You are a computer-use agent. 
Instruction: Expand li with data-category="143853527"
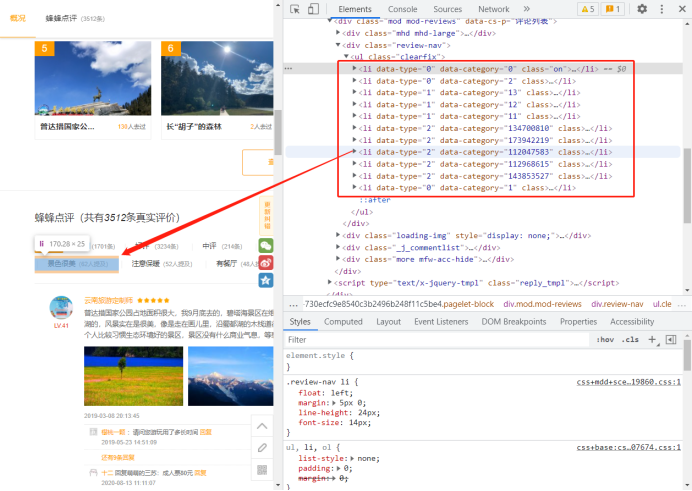354,176
